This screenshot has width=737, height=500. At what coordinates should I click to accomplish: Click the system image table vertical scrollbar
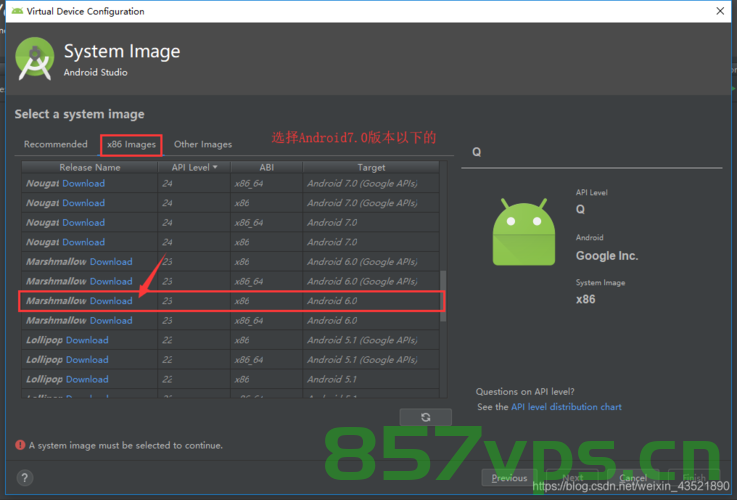(x=443, y=296)
